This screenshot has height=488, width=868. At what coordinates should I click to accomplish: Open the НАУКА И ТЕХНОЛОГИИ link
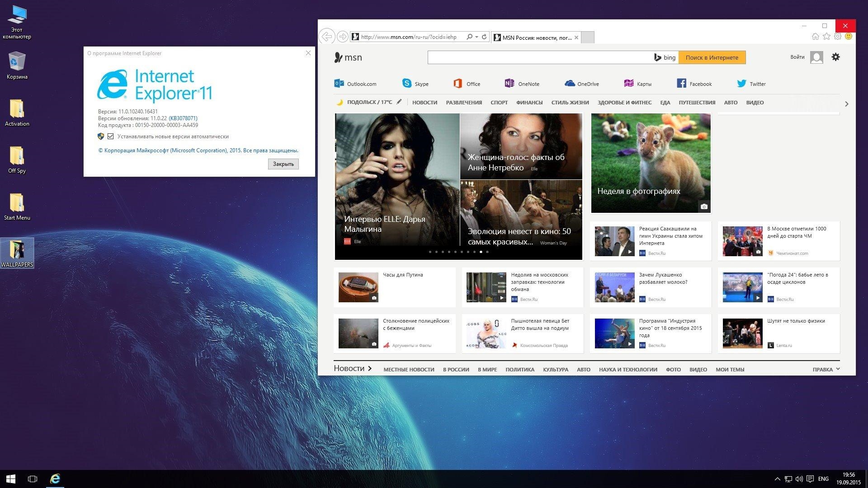pyautogui.click(x=628, y=369)
